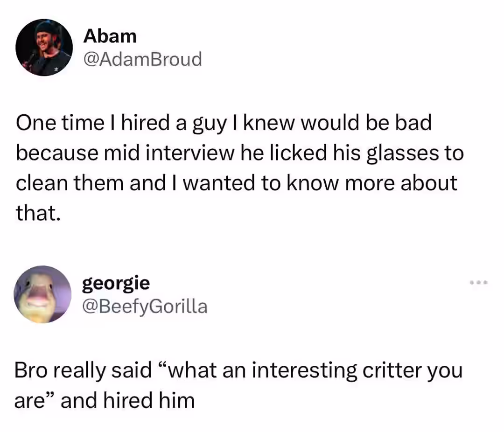Open georgie's duck profile avatar
The height and width of the screenshot is (432, 504).
(x=42, y=294)
